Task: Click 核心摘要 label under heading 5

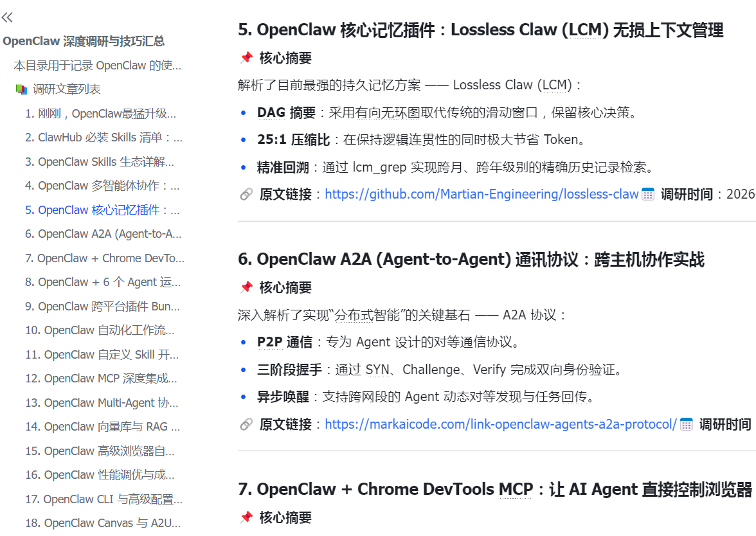Action: click(285, 58)
